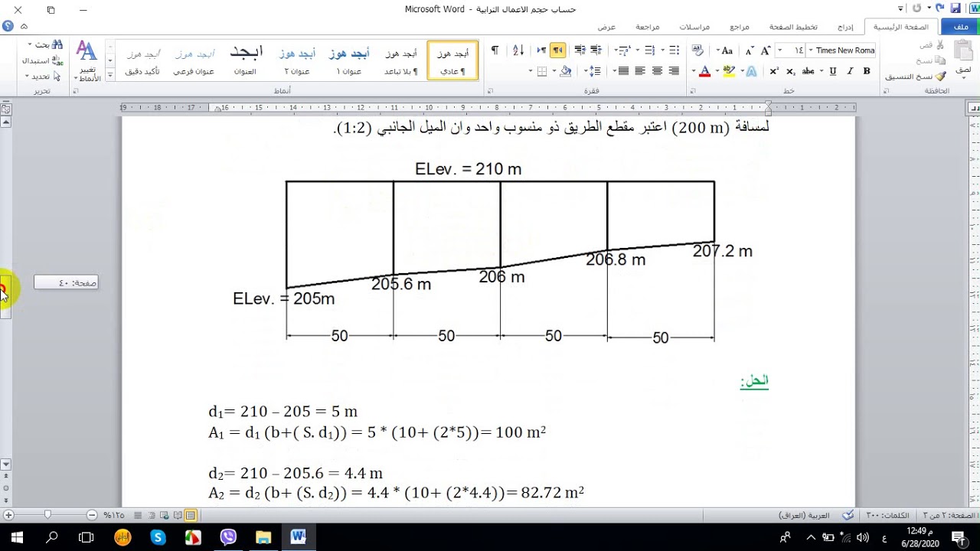This screenshot has height=551, width=980.
Task: Open Borders dropdown arrow
Action: coord(532,71)
